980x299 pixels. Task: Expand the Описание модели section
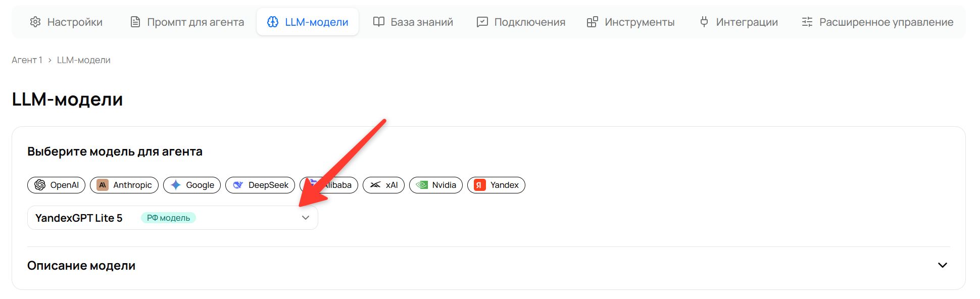488,265
